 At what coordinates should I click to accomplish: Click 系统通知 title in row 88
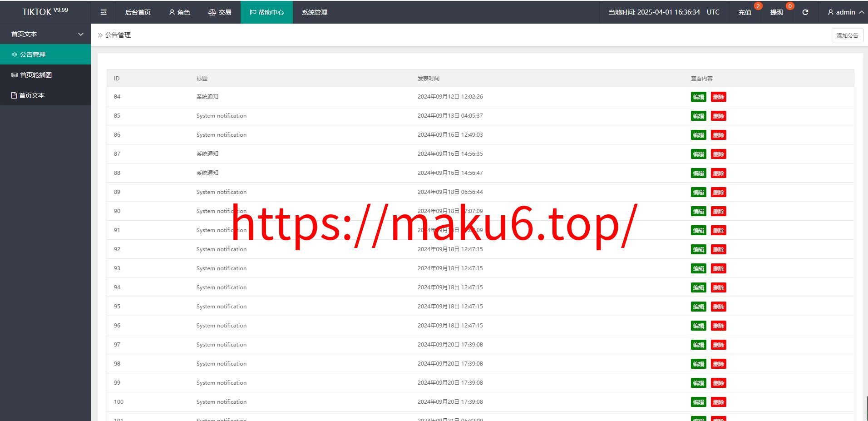tap(207, 173)
